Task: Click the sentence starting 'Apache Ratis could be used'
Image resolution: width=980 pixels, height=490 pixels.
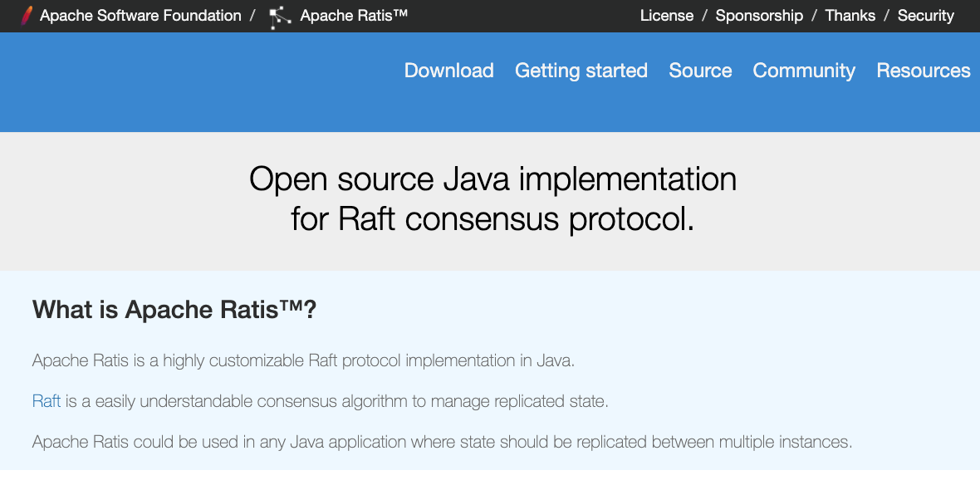Action: click(x=442, y=443)
